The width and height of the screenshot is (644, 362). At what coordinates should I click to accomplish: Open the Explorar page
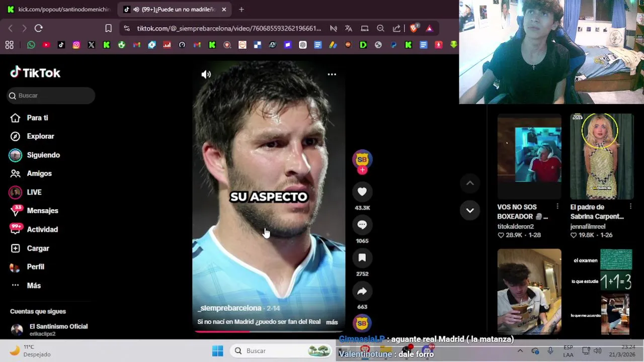pos(32,136)
